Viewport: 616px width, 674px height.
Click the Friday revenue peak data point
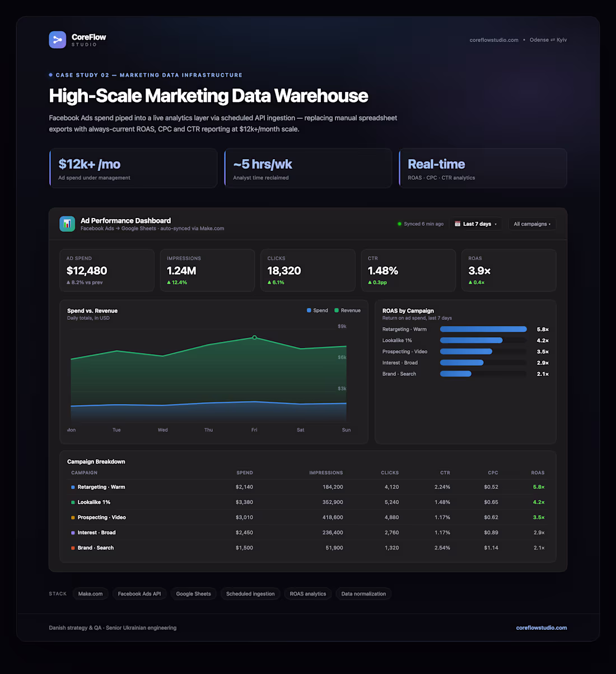[x=255, y=337]
